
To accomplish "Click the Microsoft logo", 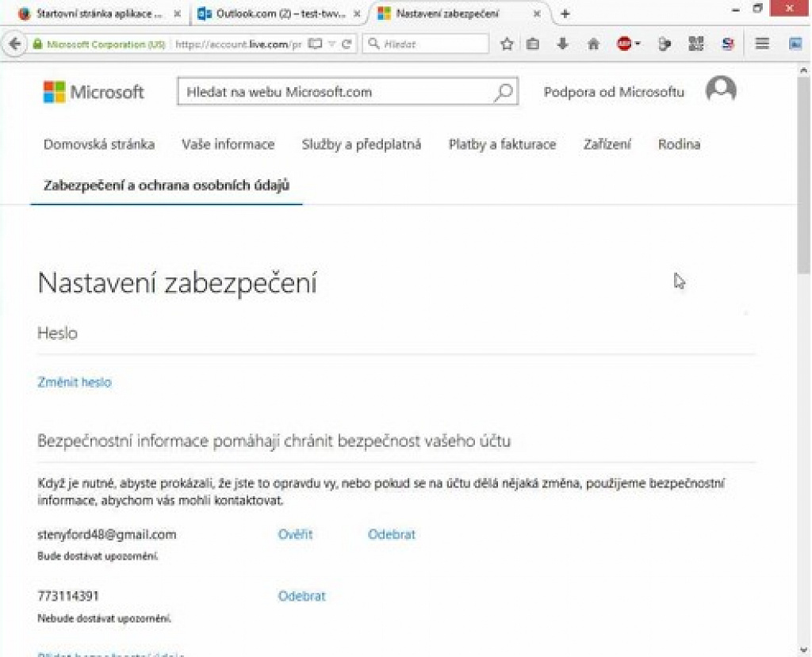I will pos(94,92).
